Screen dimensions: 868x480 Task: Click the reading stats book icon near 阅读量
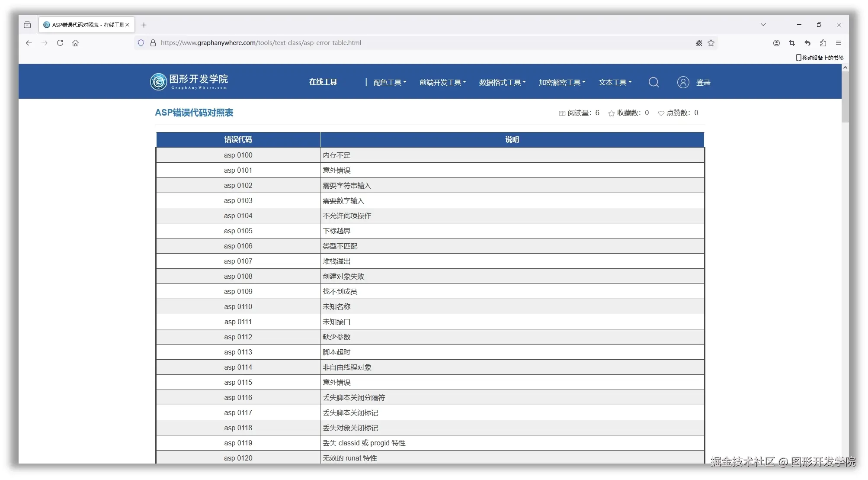(x=562, y=113)
